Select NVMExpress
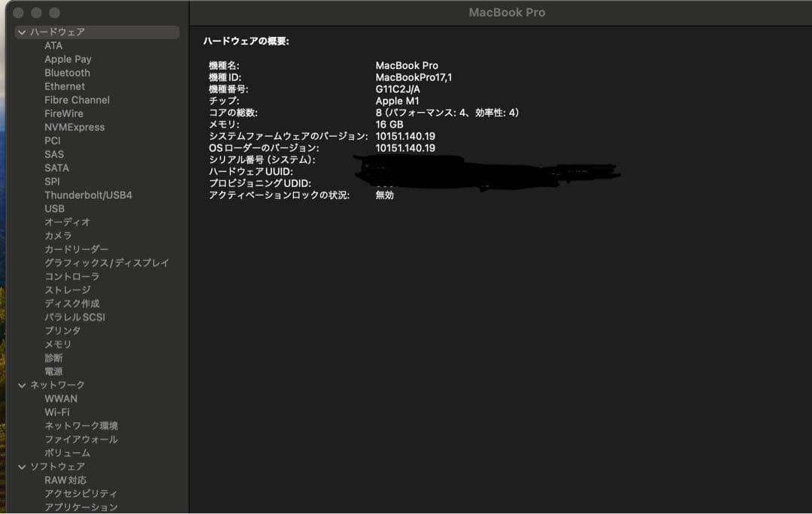This screenshot has height=514, width=812. tap(76, 126)
